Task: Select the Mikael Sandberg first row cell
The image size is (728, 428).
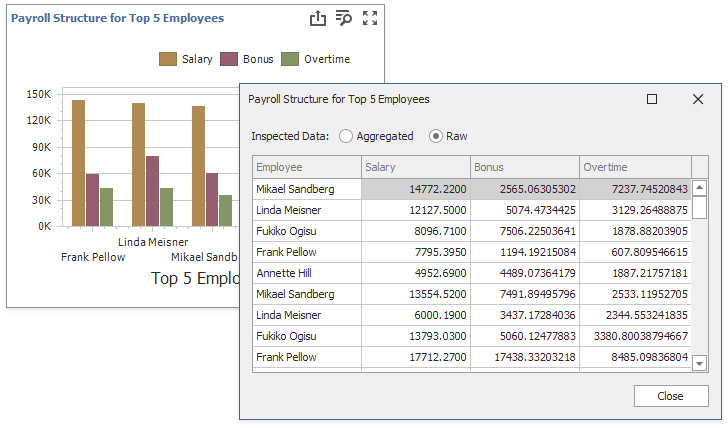Action: tap(306, 189)
